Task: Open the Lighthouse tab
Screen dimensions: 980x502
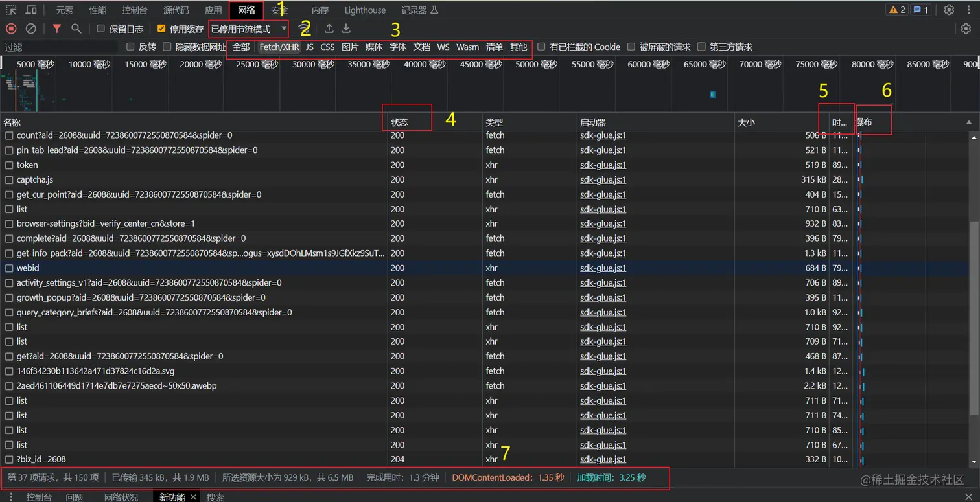Action: tap(365, 10)
